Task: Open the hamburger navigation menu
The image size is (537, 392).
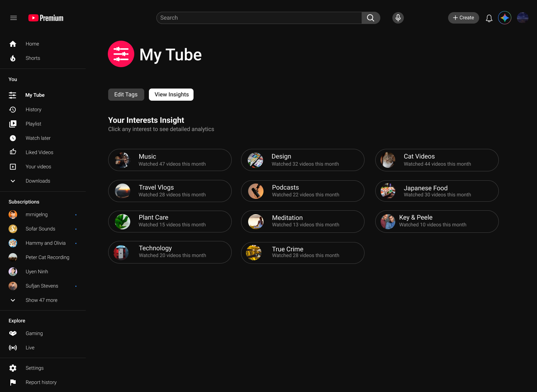Action: [14, 17]
